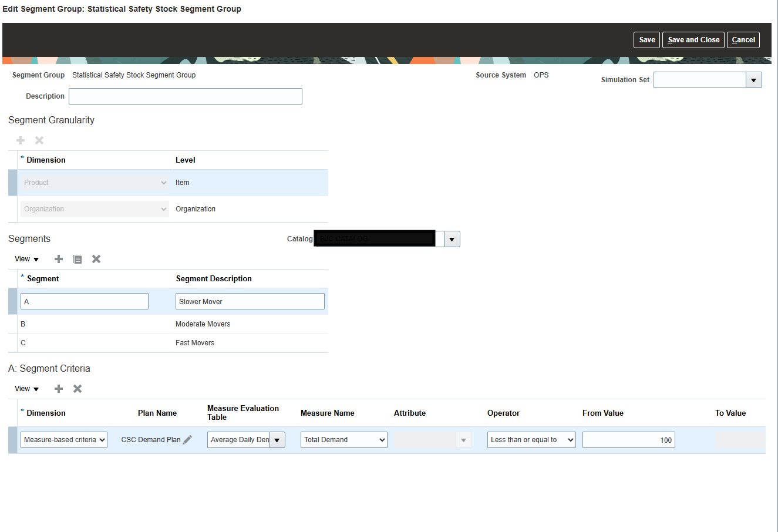
Task: Edit the Slower Mover description field
Action: click(x=250, y=301)
